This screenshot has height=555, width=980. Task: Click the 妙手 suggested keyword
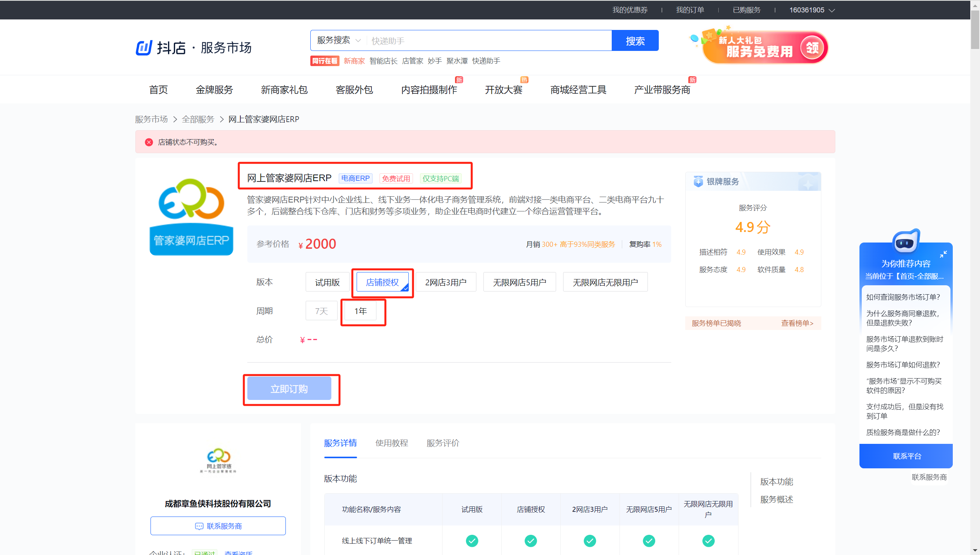434,61
